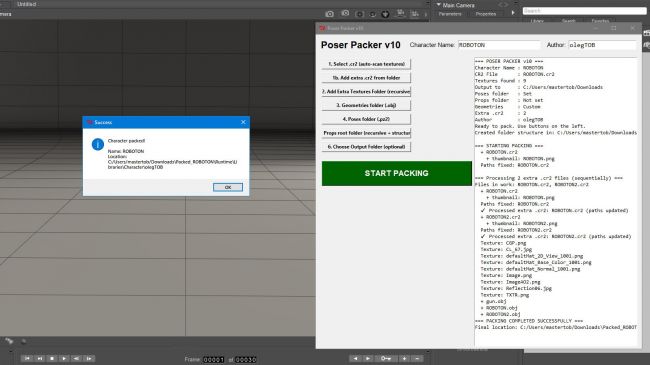Click '3. Geometries folder (.obj)' button
The image size is (650, 365).
pyautogui.click(x=366, y=105)
